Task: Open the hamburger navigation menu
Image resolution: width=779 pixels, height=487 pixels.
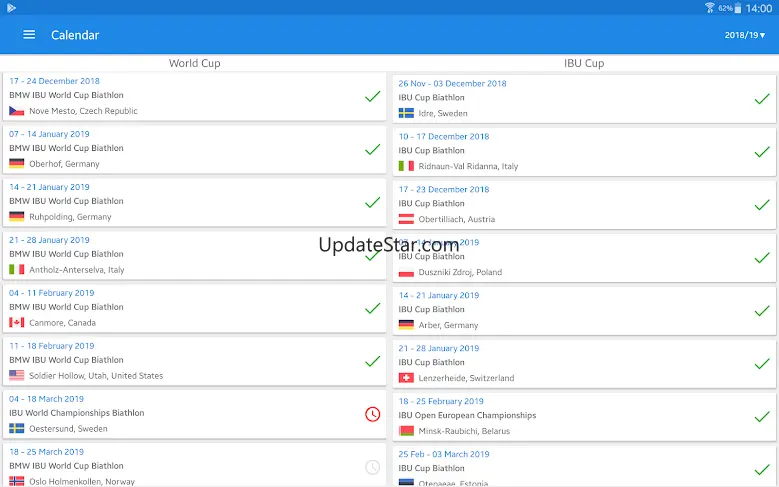Action: coord(29,35)
